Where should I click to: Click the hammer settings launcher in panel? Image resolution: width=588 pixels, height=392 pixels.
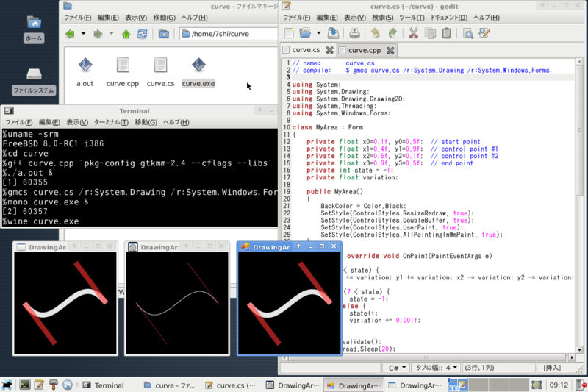point(54,385)
